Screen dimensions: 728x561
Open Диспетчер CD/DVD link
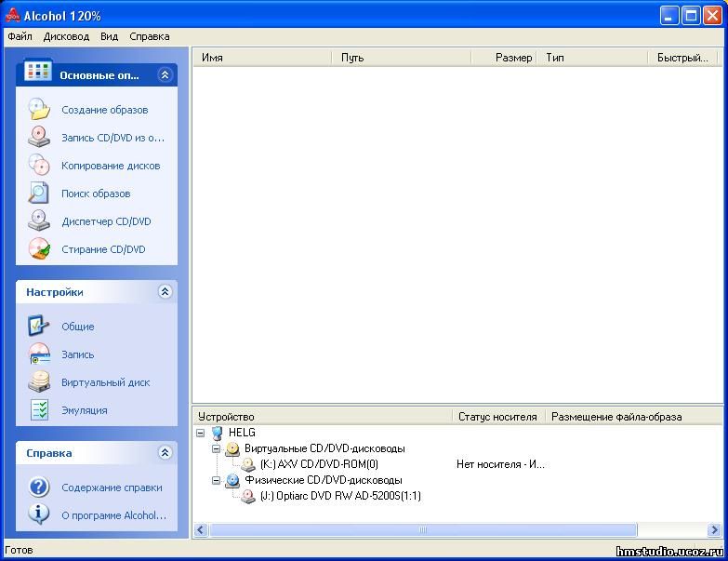[x=106, y=221]
